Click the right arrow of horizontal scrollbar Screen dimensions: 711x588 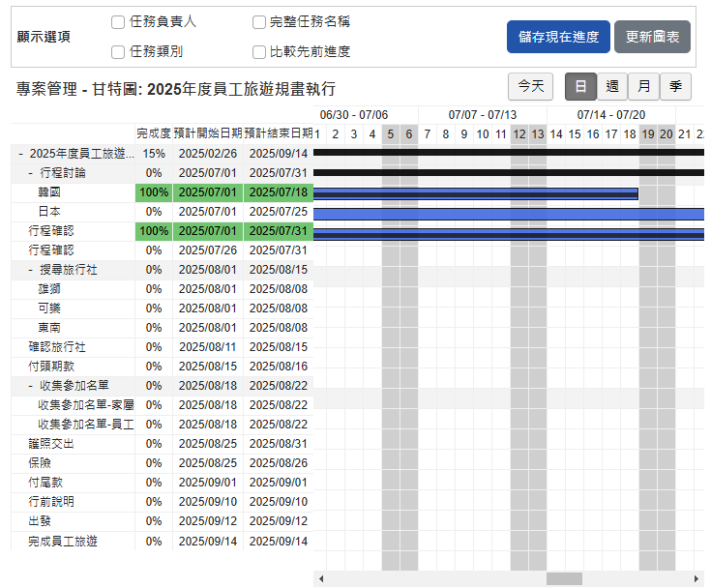[697, 579]
